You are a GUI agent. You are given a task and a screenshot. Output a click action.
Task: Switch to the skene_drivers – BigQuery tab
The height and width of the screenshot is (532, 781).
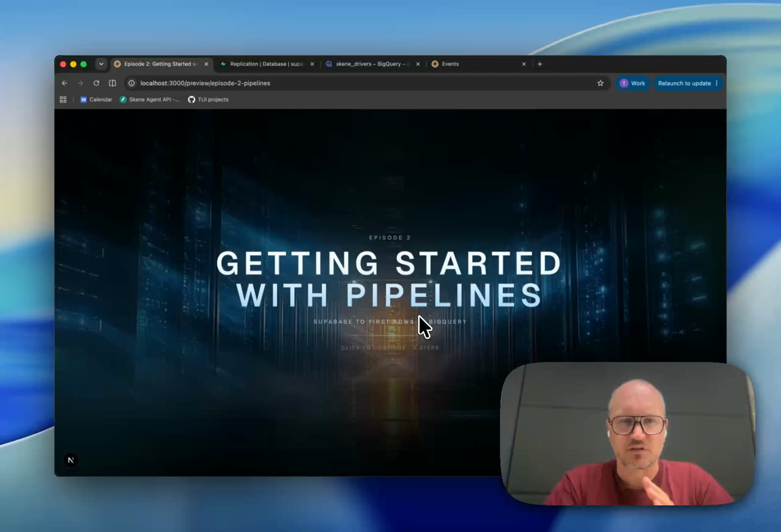point(372,64)
